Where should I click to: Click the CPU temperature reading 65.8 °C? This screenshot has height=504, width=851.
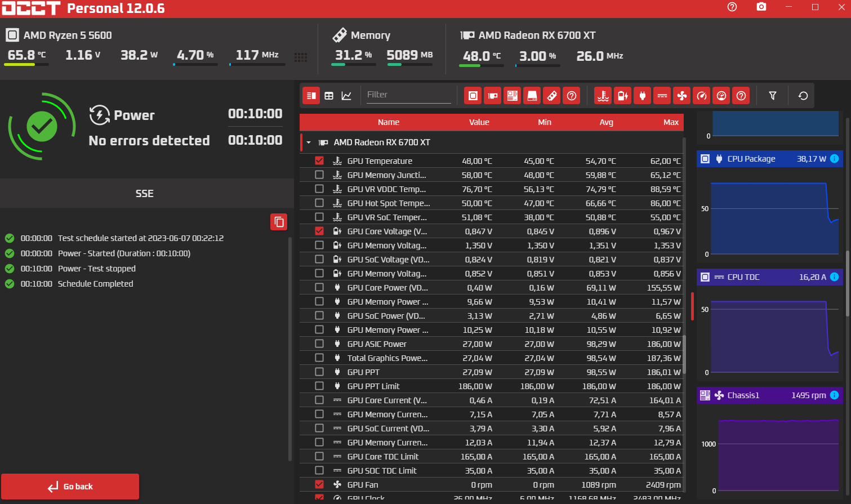26,55
